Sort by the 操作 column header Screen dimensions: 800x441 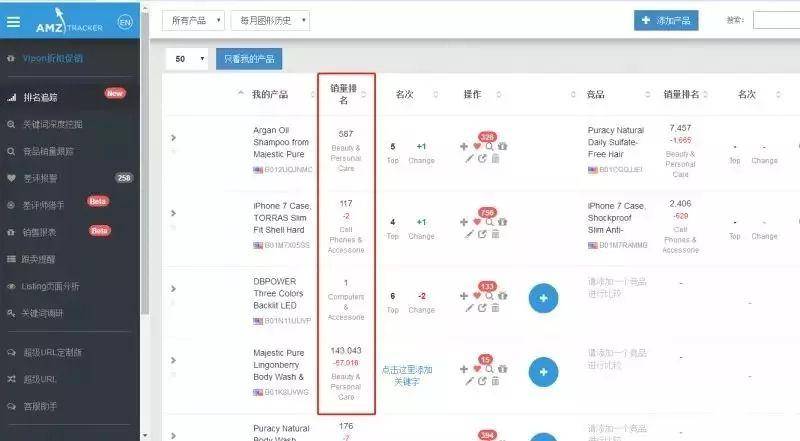(472, 94)
